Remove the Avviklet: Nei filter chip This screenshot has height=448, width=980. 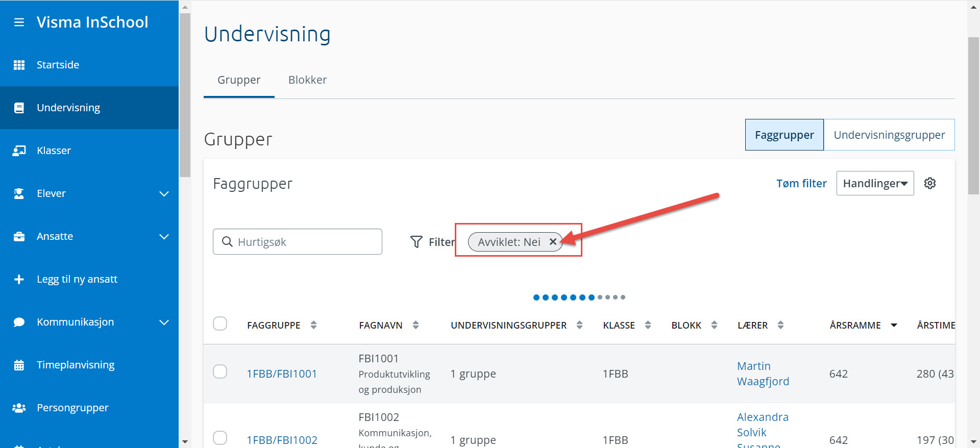[553, 242]
